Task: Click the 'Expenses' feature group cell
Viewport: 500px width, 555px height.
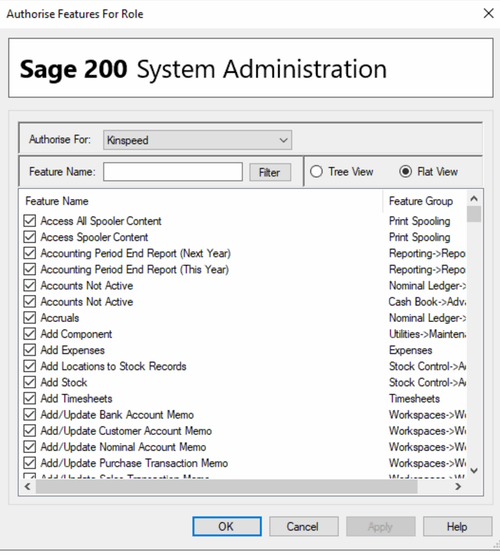Action: 410,350
